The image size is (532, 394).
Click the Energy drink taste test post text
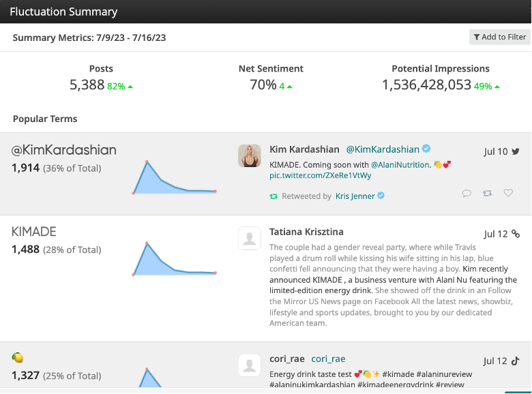pos(370,379)
